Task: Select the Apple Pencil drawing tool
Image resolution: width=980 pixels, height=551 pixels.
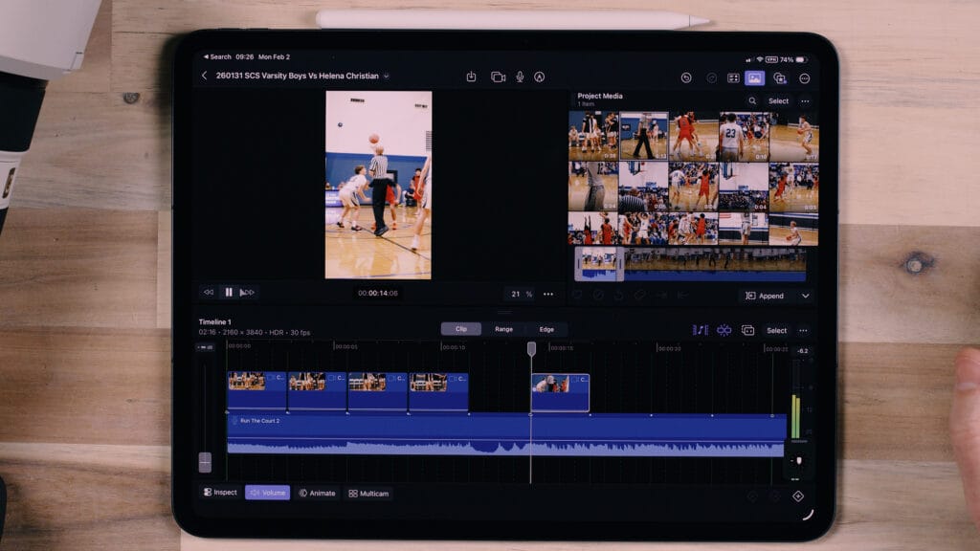Action: click(x=540, y=77)
